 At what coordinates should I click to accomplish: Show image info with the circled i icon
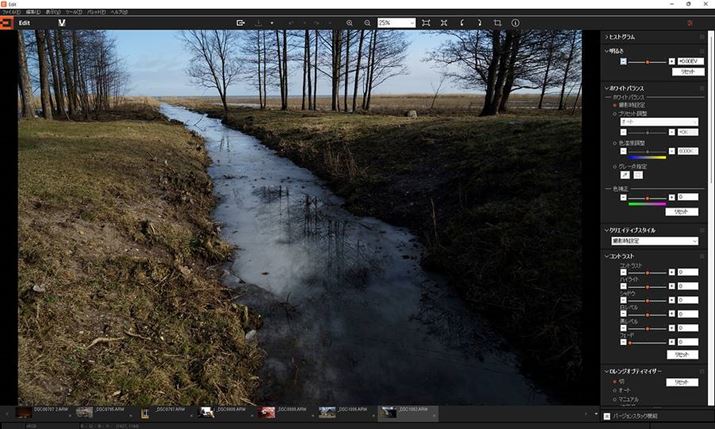tap(515, 23)
